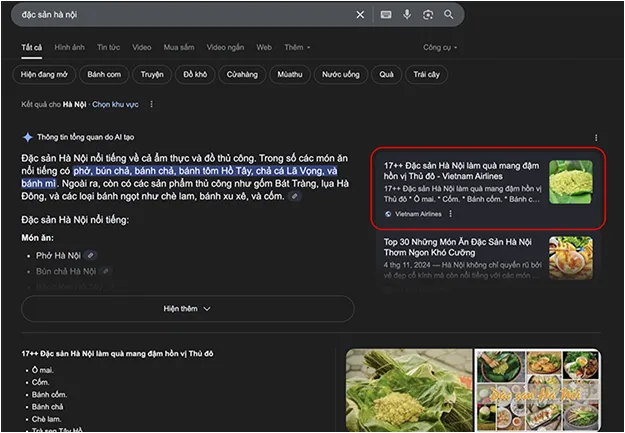Click the Bánh cốm list item
Screen dimensions: 625x433
(x=49, y=395)
